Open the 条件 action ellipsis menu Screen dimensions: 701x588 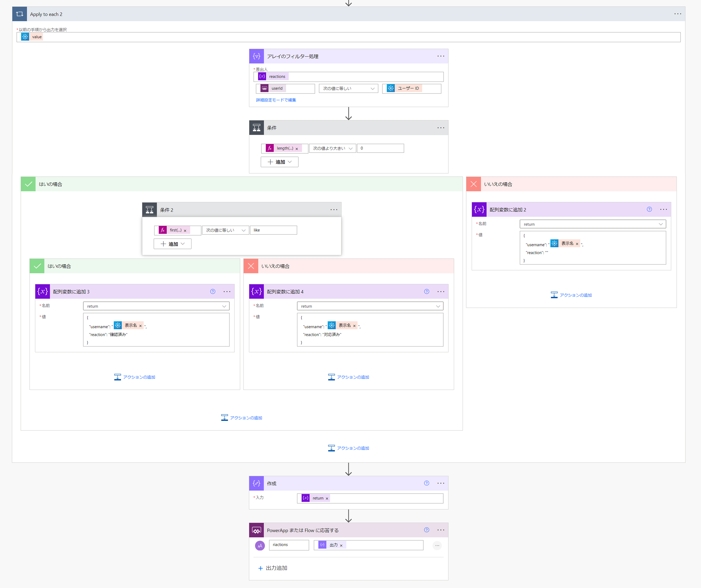click(441, 128)
